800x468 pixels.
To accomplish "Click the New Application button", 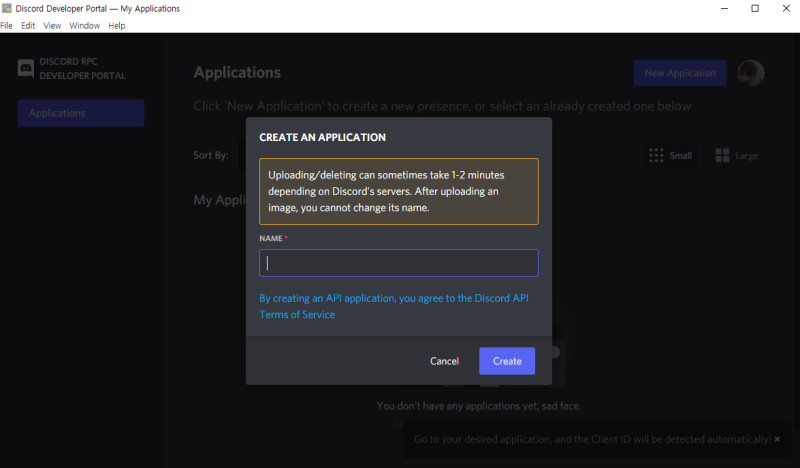I will click(x=680, y=73).
